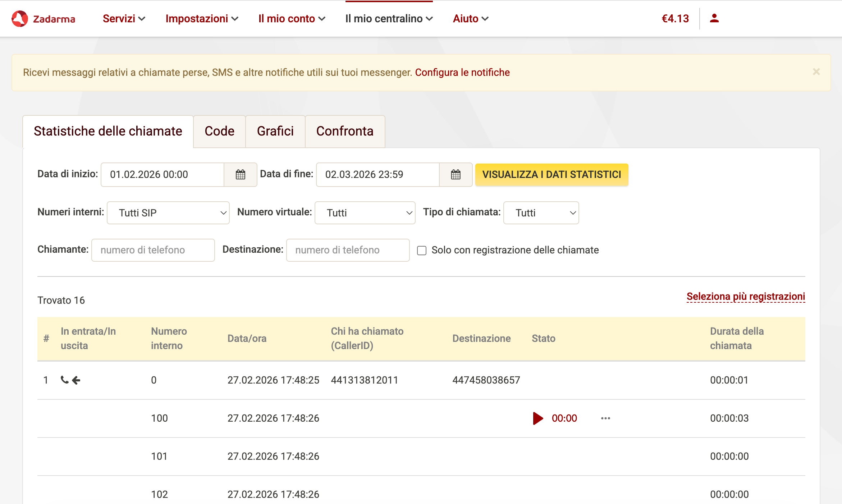Open the Tipo di chiamata dropdown

[x=541, y=213]
